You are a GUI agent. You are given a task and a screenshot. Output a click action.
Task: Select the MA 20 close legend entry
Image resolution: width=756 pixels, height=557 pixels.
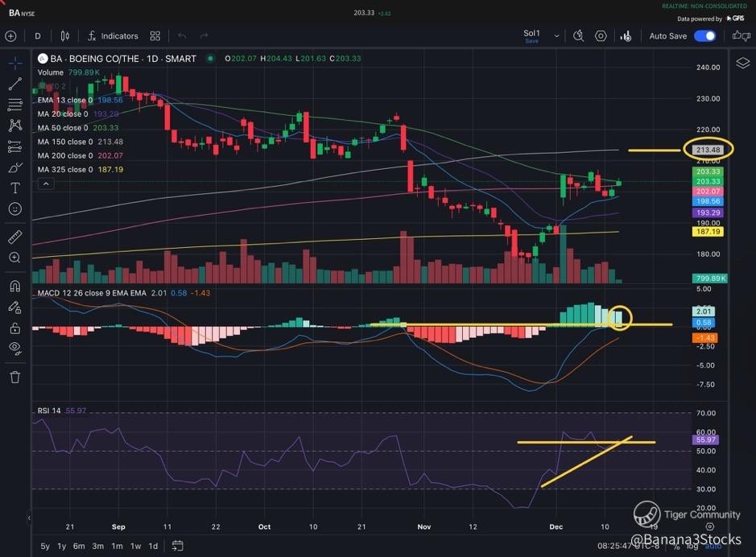(78, 114)
